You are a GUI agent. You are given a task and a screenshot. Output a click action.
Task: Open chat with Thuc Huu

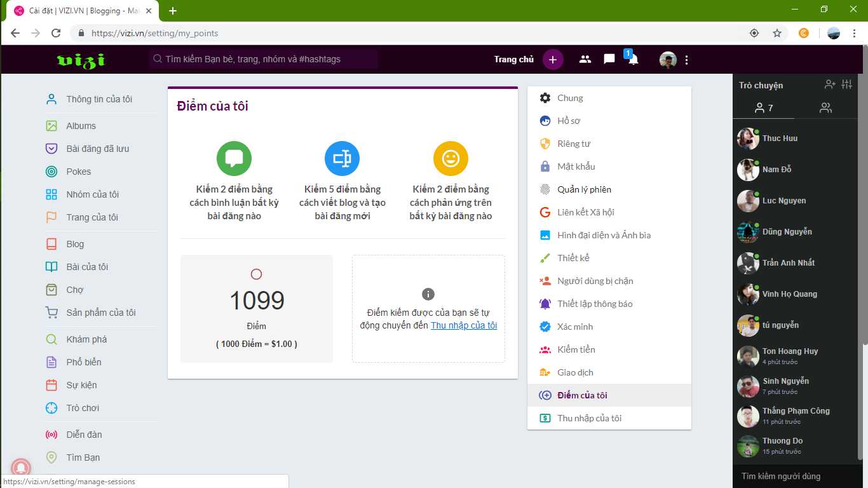tap(780, 139)
